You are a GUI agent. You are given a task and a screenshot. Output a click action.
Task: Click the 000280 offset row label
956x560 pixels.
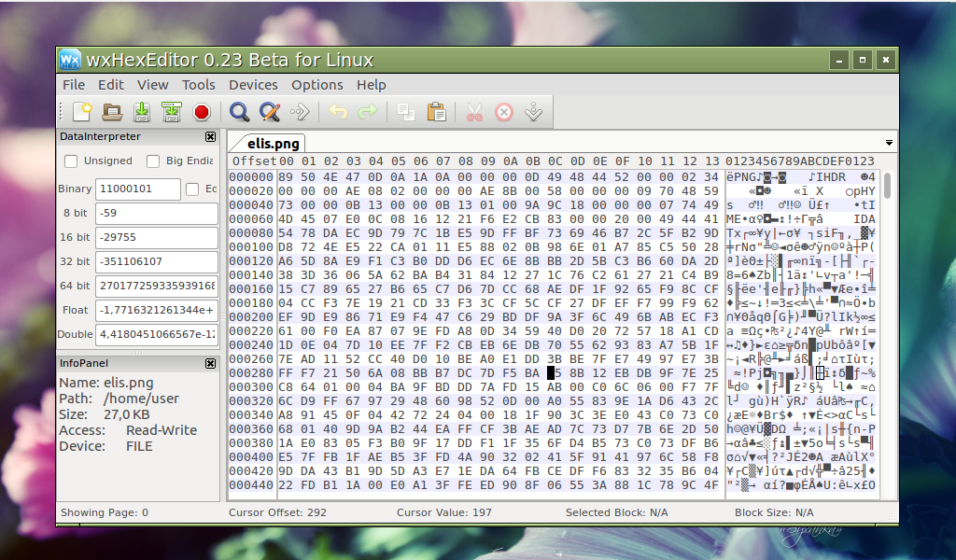pos(251,373)
